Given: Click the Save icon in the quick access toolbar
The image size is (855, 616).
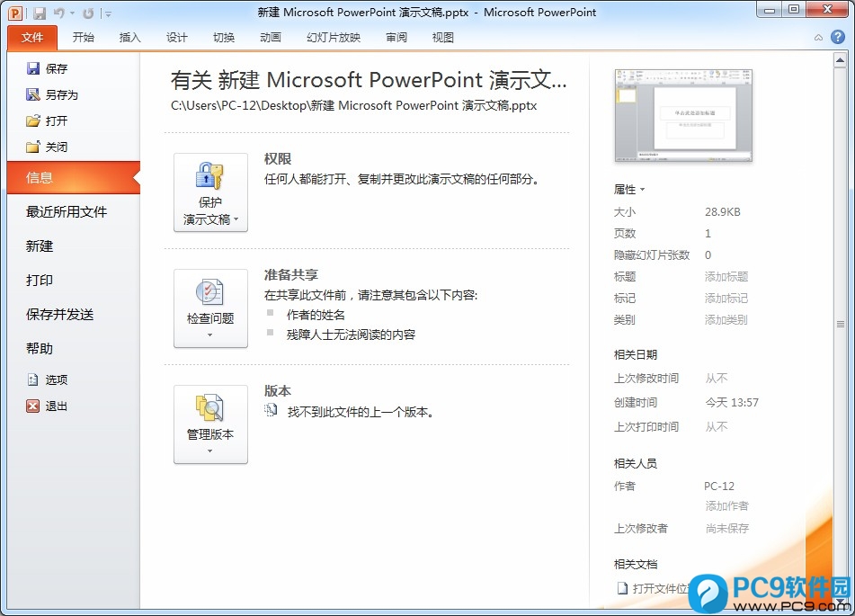Looking at the screenshot, I should tap(40, 13).
